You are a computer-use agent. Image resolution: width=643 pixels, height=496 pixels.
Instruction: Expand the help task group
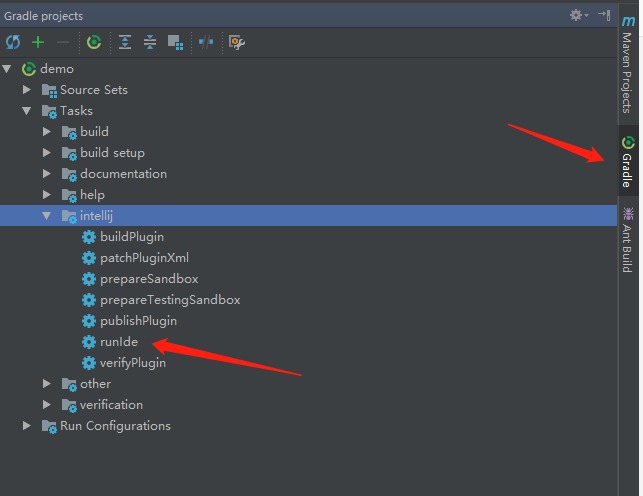(x=47, y=194)
